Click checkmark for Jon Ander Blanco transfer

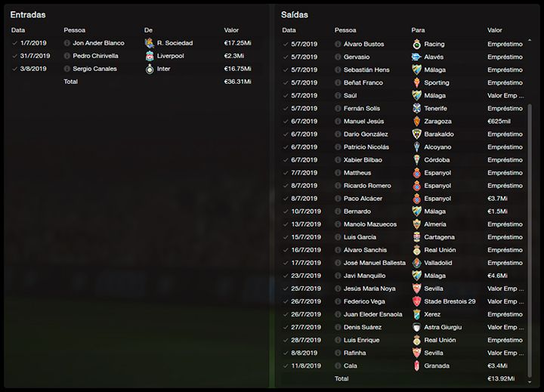click(x=15, y=43)
